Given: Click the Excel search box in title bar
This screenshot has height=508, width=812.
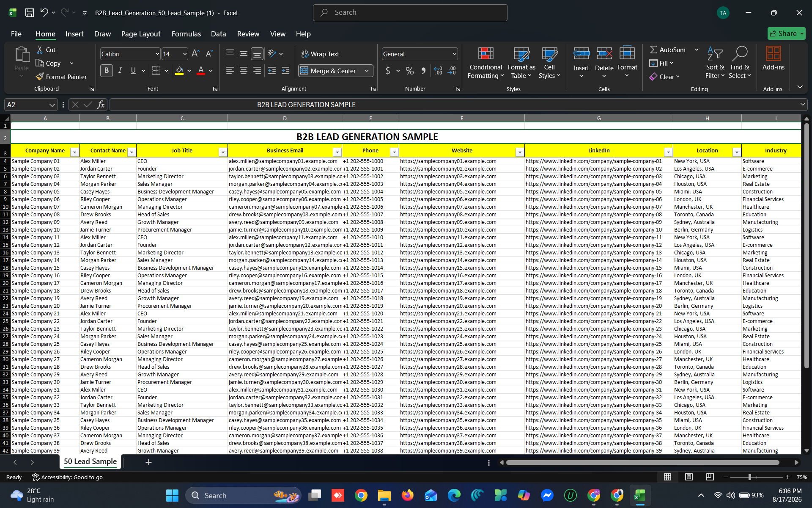Looking at the screenshot, I should 410,13.
